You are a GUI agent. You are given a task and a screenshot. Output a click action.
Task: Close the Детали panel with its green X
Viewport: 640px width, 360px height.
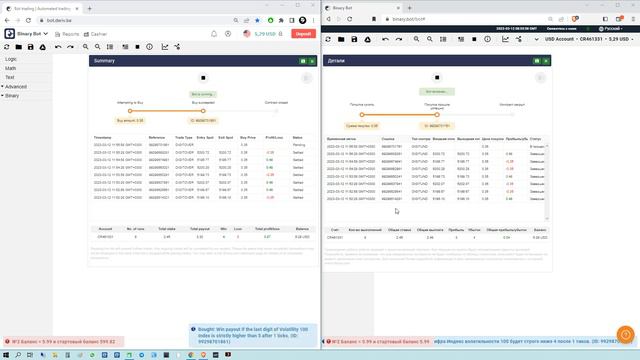546,61
